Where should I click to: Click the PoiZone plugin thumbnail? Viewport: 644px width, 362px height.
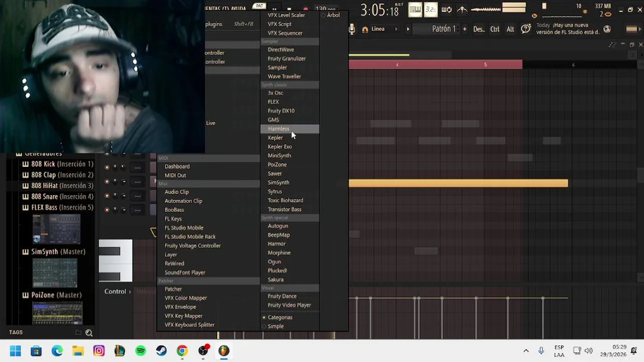tap(57, 314)
